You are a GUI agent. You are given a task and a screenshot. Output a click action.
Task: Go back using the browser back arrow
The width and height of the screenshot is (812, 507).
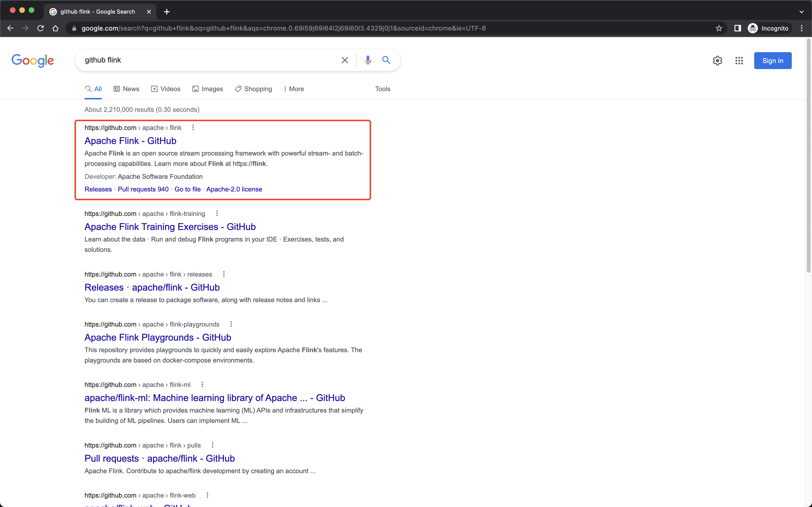click(x=10, y=28)
